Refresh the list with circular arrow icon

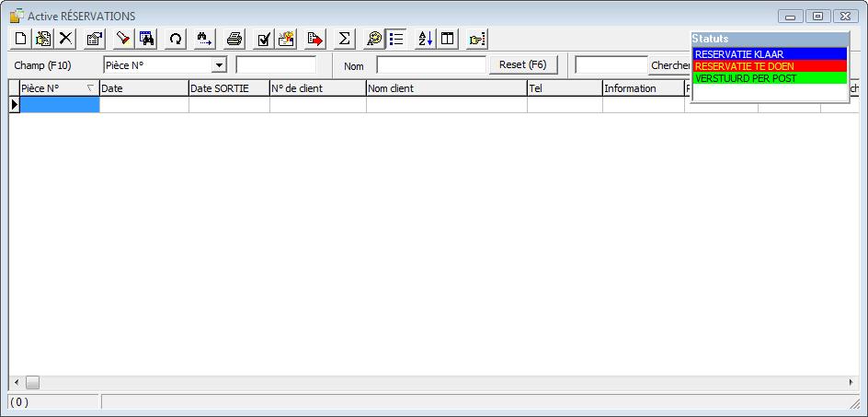click(176, 39)
